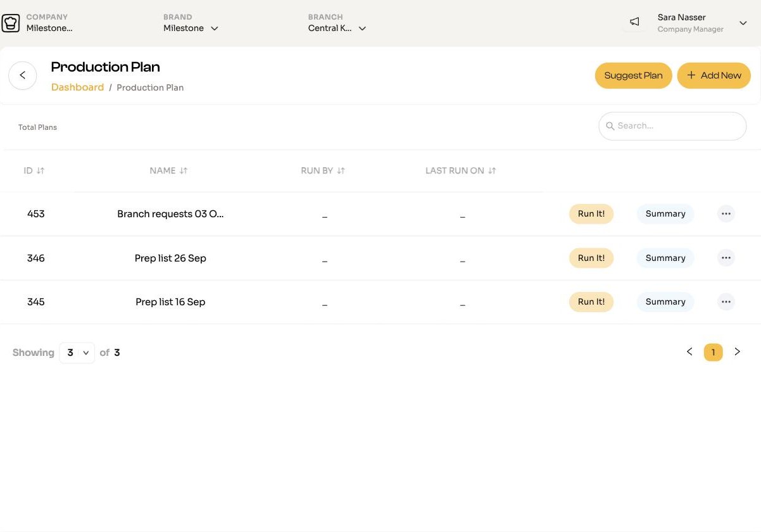The image size is (761, 532).
Task: Go to previous page arrow
Action: click(689, 351)
